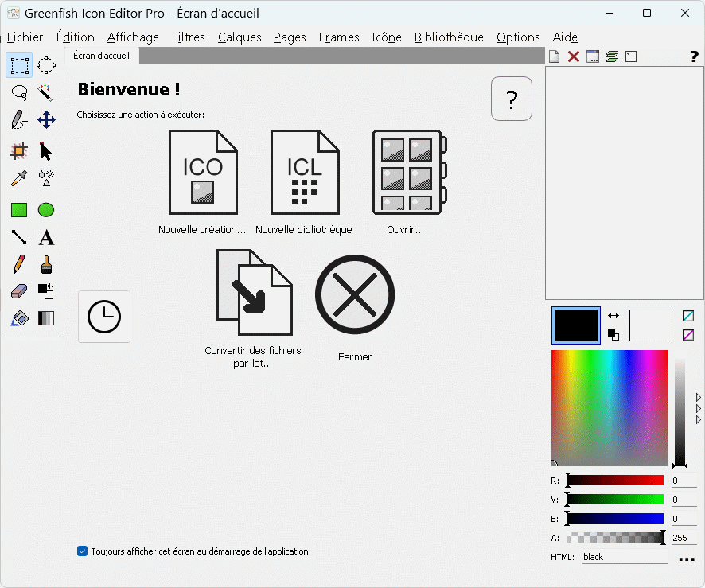Pick the green Ellipse shape tool
This screenshot has width=705, height=588.
46,210
